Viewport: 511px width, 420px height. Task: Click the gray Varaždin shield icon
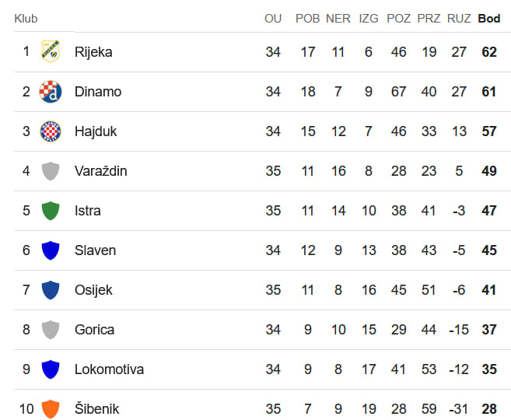(x=51, y=171)
